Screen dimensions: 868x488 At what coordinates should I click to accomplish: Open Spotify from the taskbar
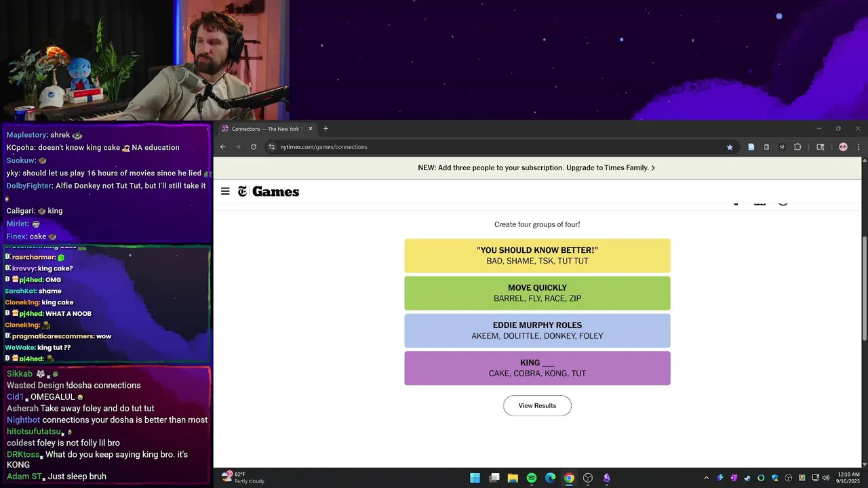click(x=532, y=478)
